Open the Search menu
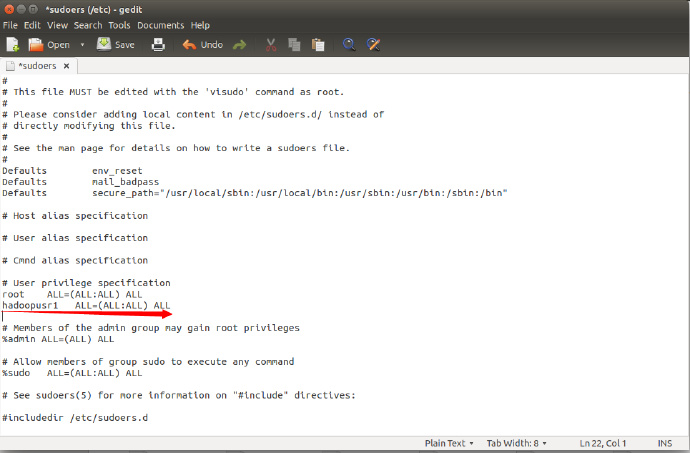Viewport: 690px width, 453px height. coord(88,25)
